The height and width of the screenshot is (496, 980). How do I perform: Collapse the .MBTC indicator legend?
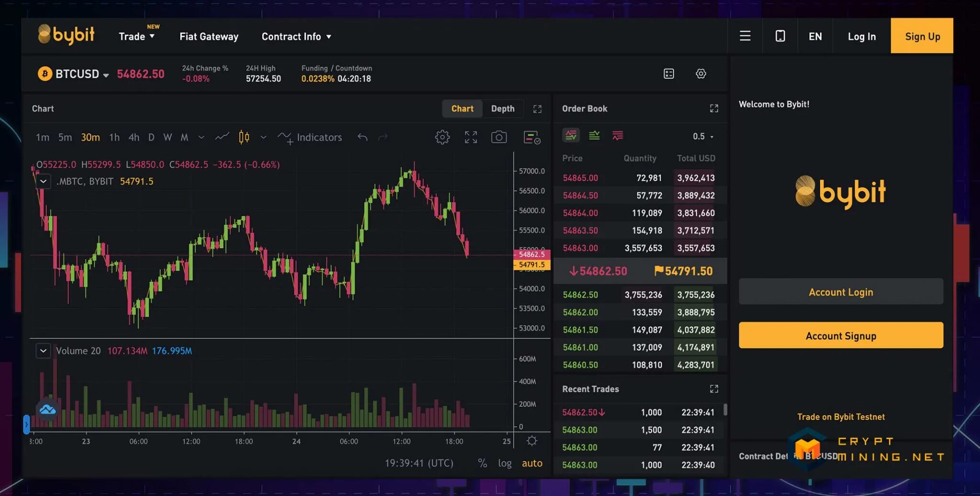pos(43,181)
